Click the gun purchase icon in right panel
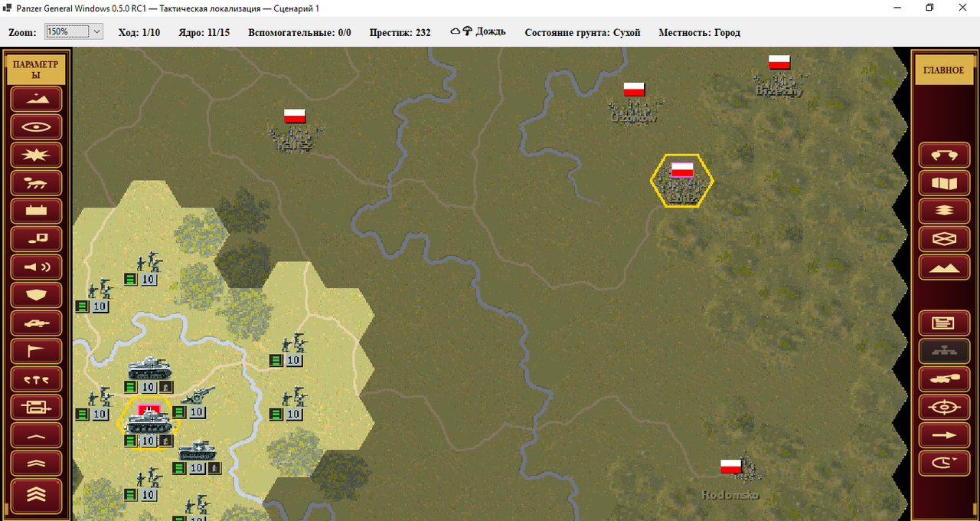980x521 pixels. pos(943,379)
